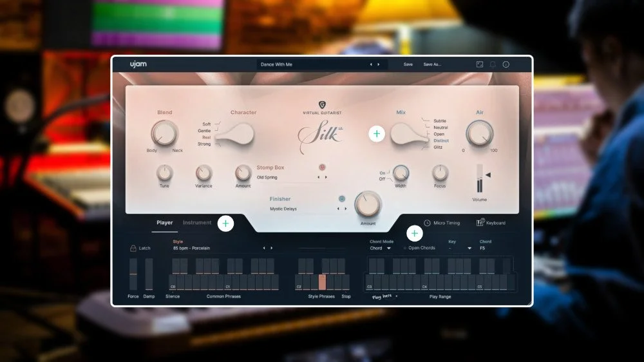Click the Stomp Box Amount knob

point(243,173)
